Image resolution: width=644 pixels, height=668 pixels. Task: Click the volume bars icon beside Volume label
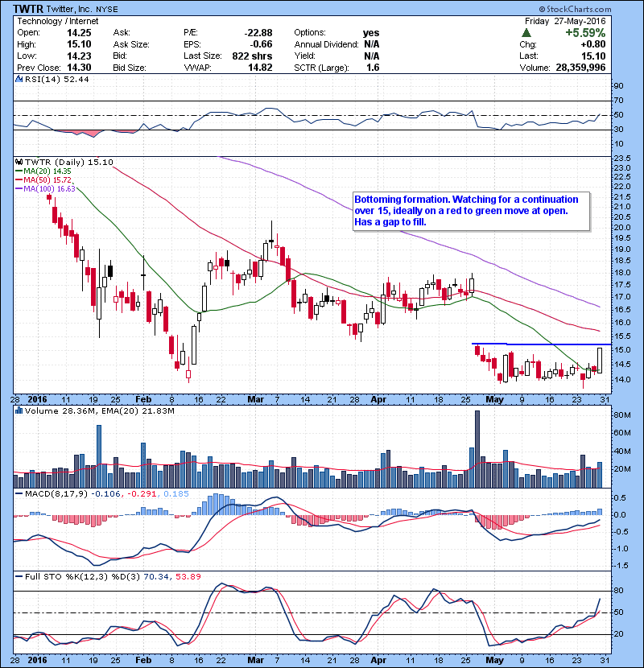click(19, 410)
